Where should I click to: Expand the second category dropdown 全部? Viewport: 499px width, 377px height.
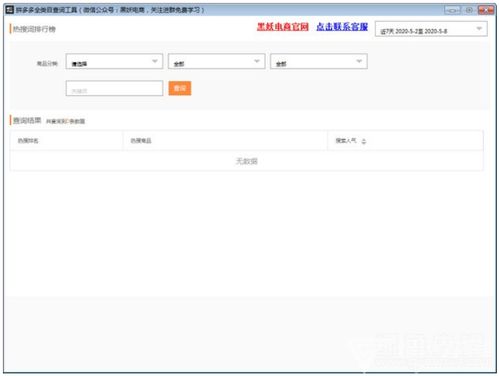[217, 61]
